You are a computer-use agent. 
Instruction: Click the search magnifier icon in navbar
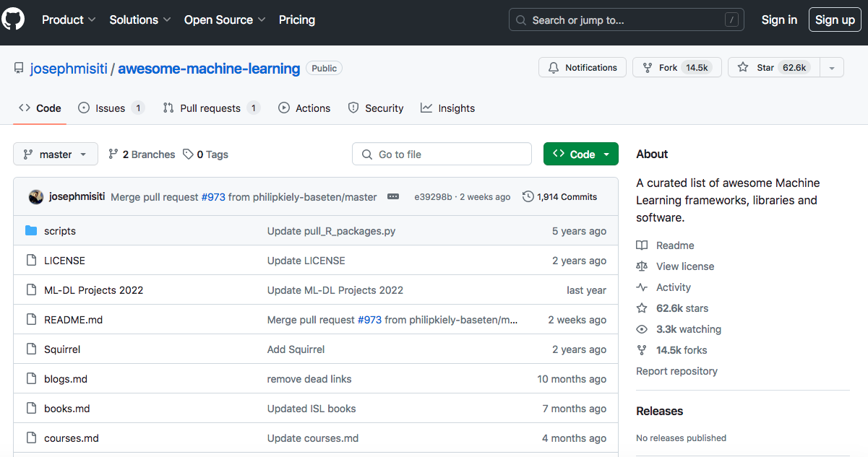(x=521, y=19)
